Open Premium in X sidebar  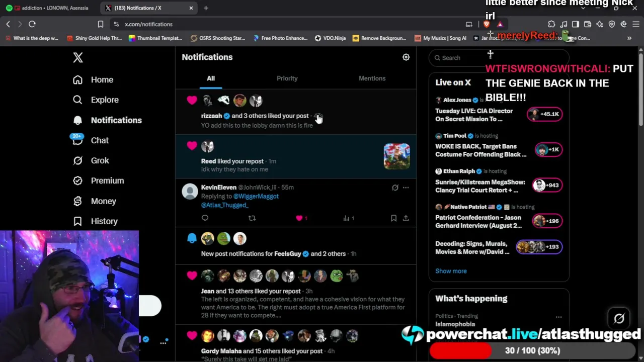point(98,180)
